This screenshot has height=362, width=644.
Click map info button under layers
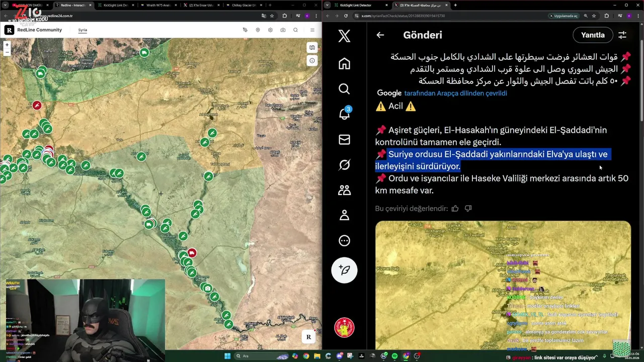[x=312, y=60]
